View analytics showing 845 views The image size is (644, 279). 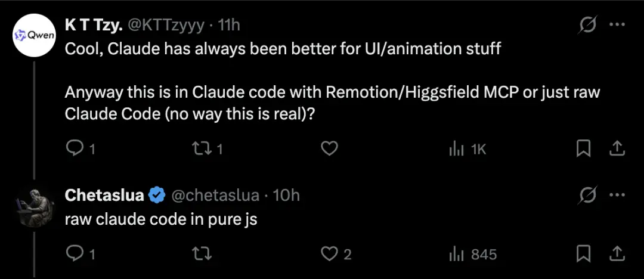pyautogui.click(x=473, y=255)
